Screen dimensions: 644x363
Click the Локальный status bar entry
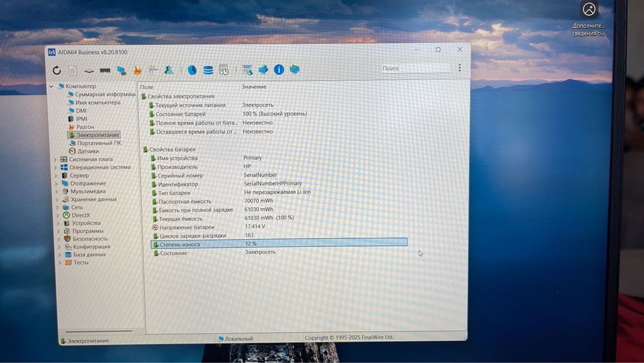click(236, 338)
